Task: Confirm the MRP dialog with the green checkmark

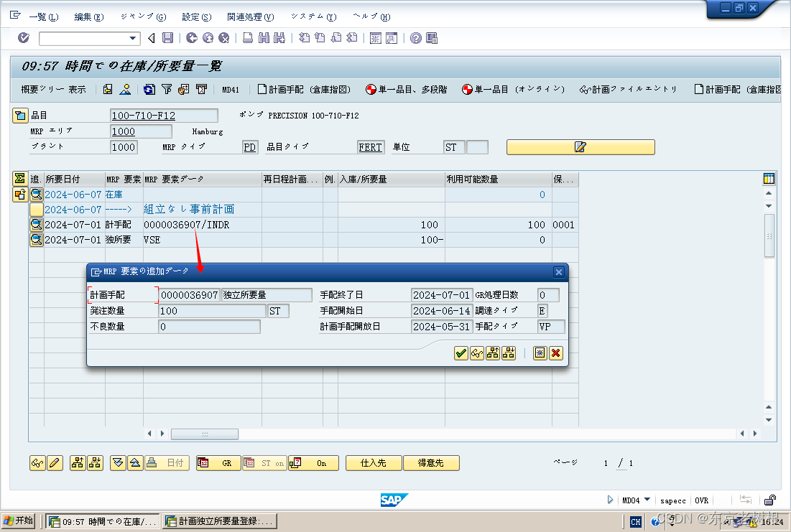Action: 461,353
